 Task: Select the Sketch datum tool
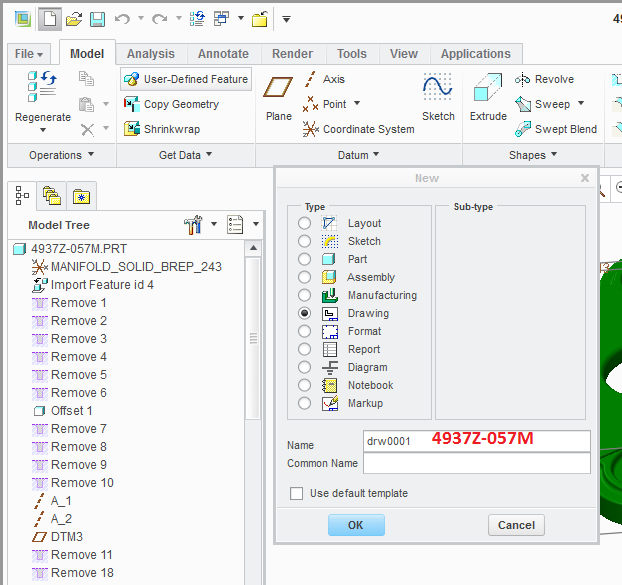[438, 87]
